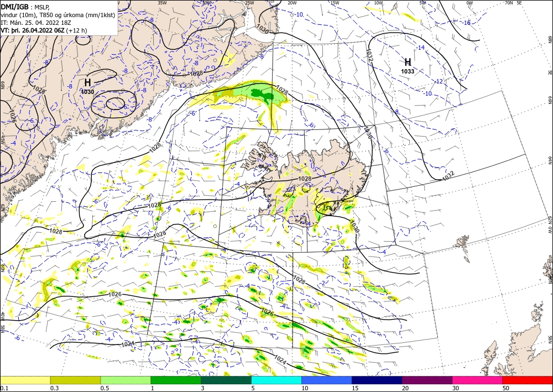Click the 'IT: Mán. 25. 04. 2022 18Z' line
Screen dimensions: 553x392
(36, 22)
